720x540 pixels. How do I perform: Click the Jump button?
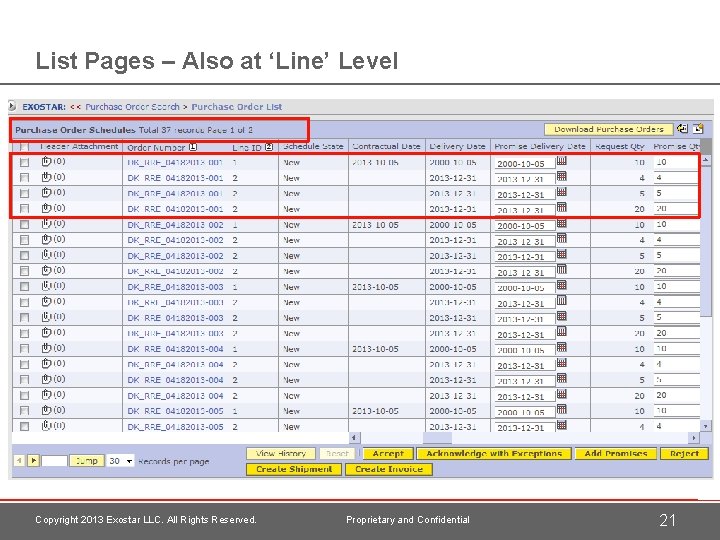tap(86, 461)
